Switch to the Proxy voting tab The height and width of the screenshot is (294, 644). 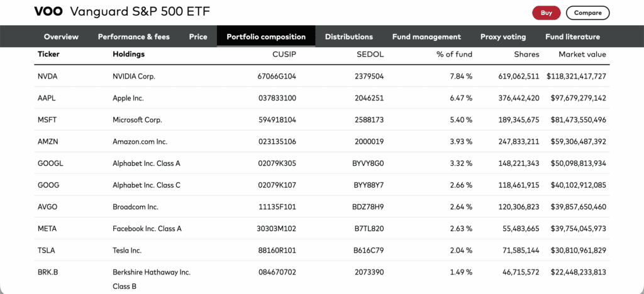503,36
